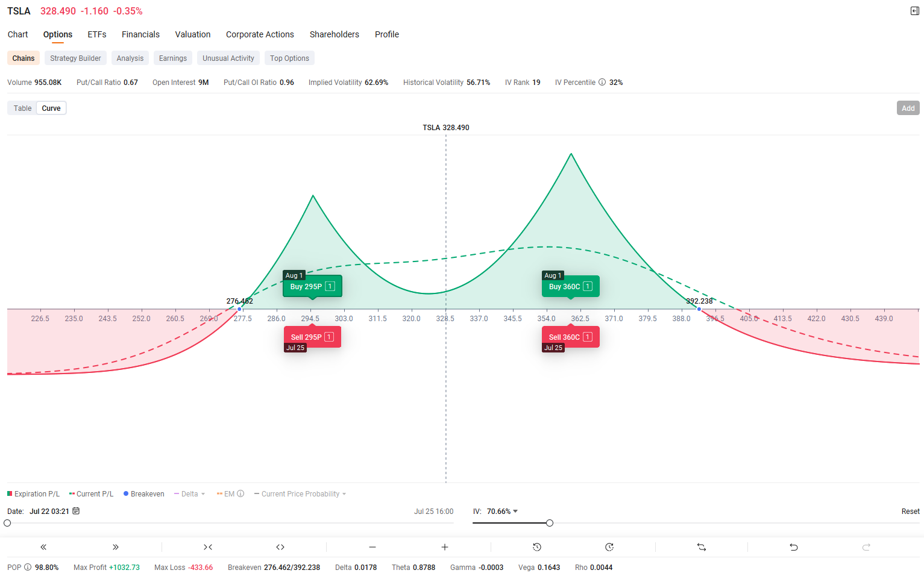Select the Options tab
This screenshot has width=924, height=576.
pyautogui.click(x=58, y=34)
